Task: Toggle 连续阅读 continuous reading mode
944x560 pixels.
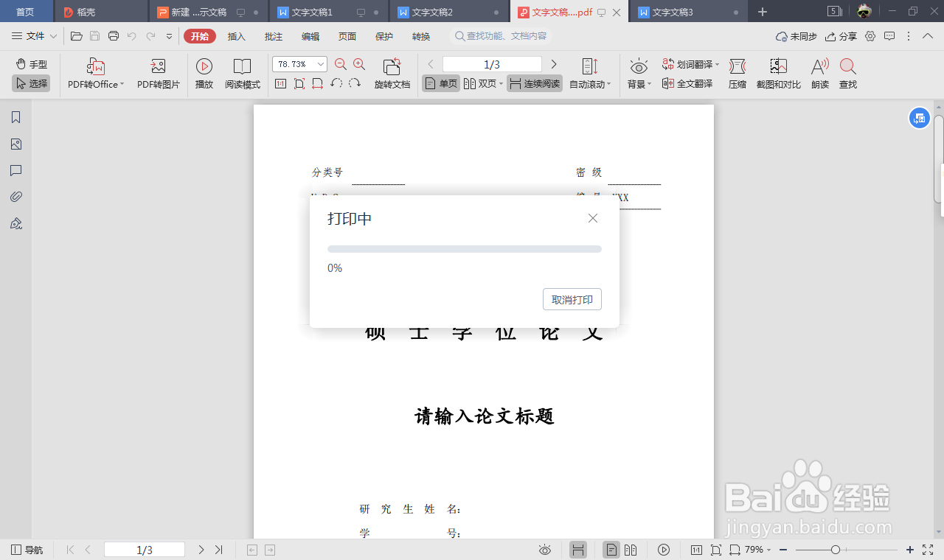Action: [x=533, y=83]
